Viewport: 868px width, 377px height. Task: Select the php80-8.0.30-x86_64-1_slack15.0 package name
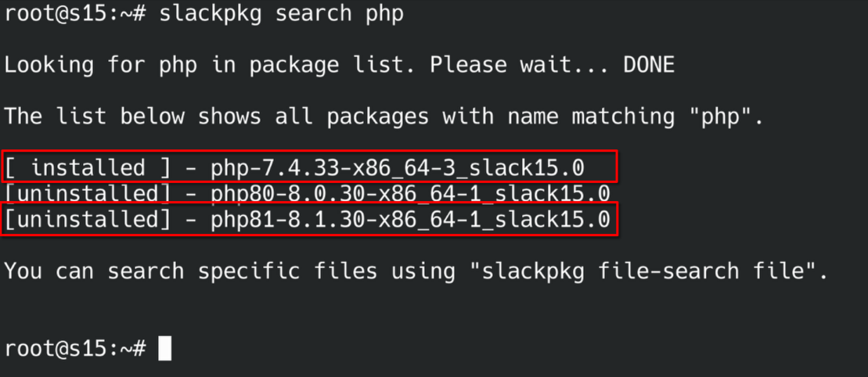point(410,193)
